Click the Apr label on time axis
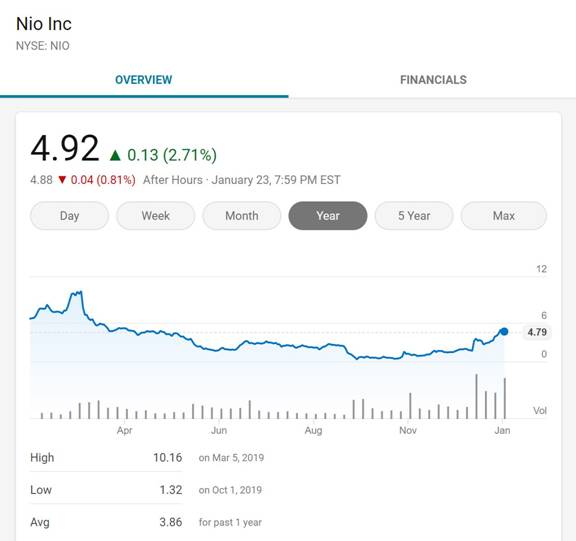 125,430
